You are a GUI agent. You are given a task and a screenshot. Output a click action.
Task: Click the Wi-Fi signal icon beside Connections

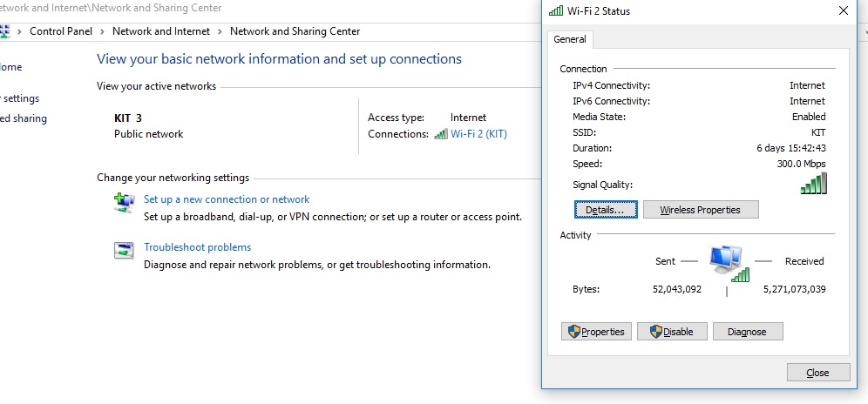441,134
